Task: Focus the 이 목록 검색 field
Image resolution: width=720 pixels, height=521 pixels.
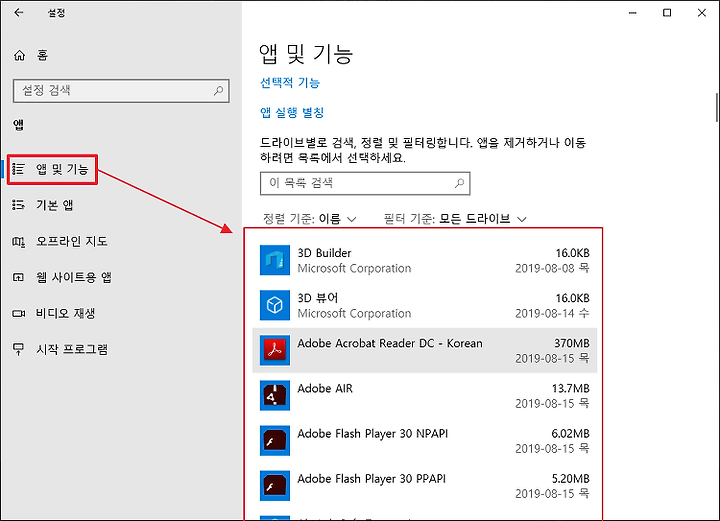Action: coord(365,183)
